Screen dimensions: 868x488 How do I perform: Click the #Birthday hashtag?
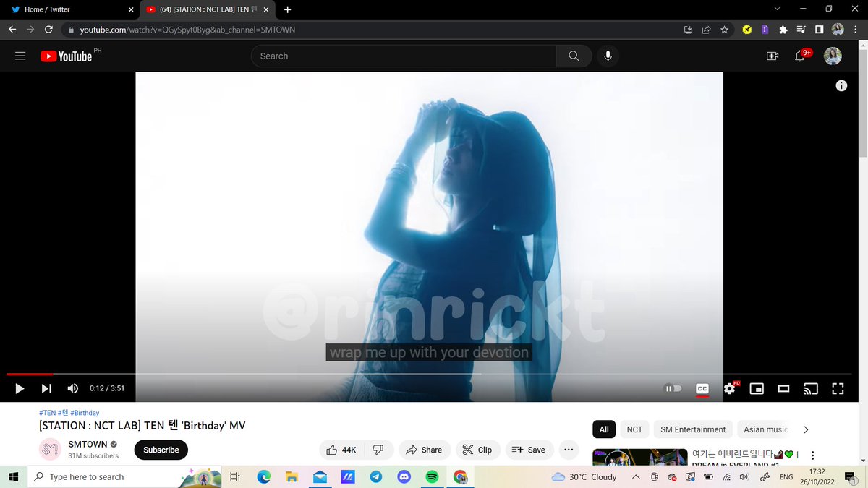tap(85, 413)
